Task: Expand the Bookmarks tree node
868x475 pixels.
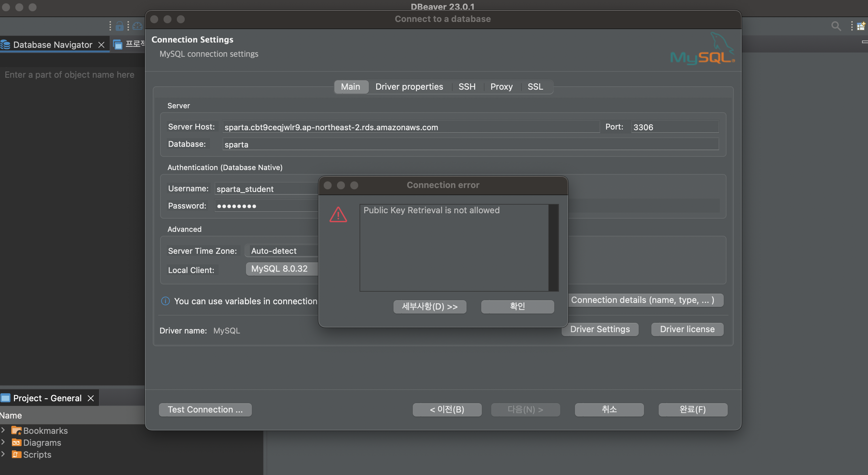Action: coord(3,430)
